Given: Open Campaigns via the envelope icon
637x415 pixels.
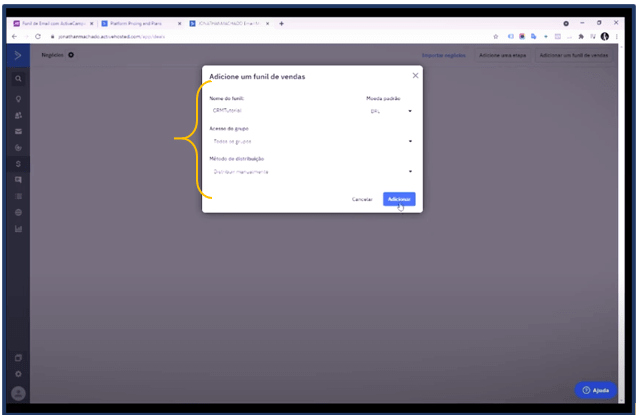Looking at the screenshot, I should point(19,131).
